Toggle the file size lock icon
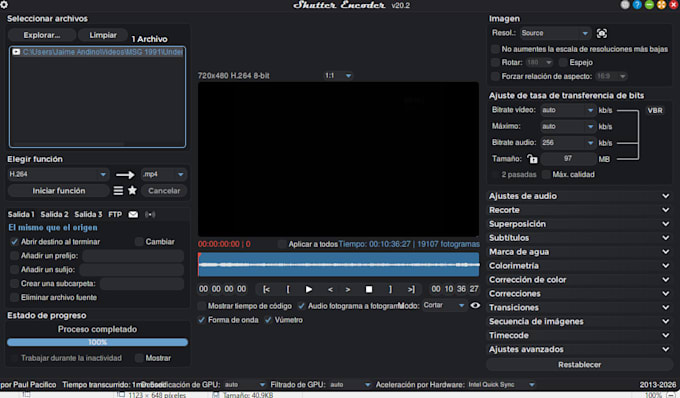This screenshot has height=398, width=680. [532, 159]
